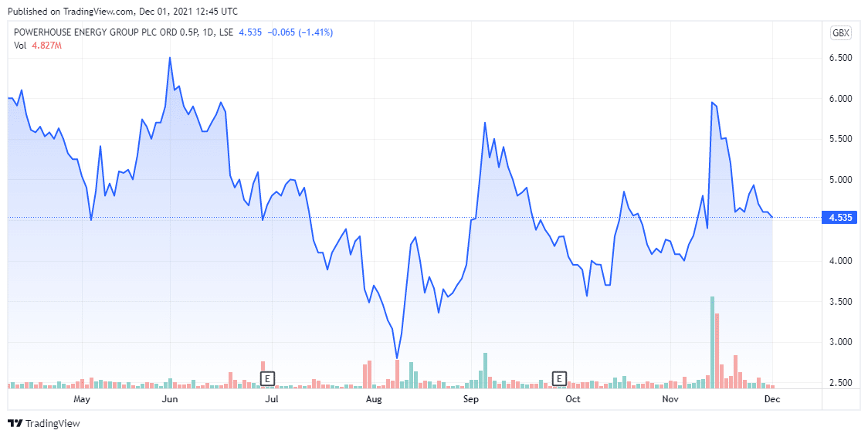Click the 3.000 price axis label
Image resolution: width=868 pixels, height=437 pixels.
click(x=839, y=342)
